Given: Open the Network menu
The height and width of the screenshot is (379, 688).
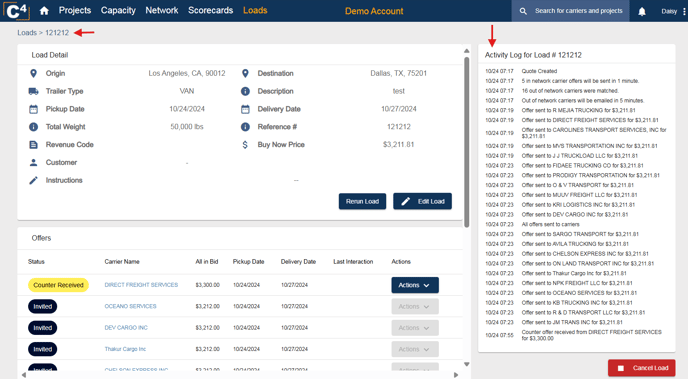Looking at the screenshot, I should tap(162, 11).
